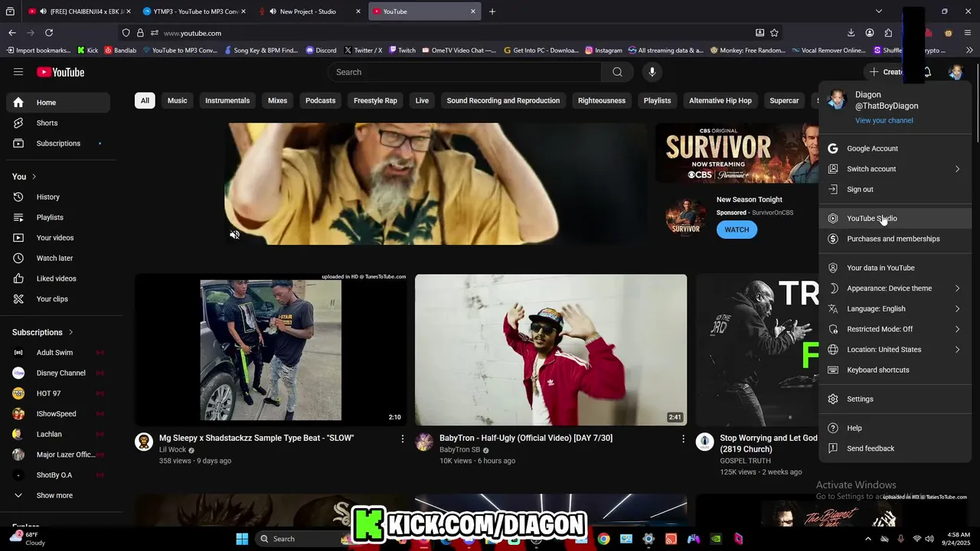This screenshot has width=980, height=551.
Task: Open Keyboard shortcuts entry
Action: [895, 370]
